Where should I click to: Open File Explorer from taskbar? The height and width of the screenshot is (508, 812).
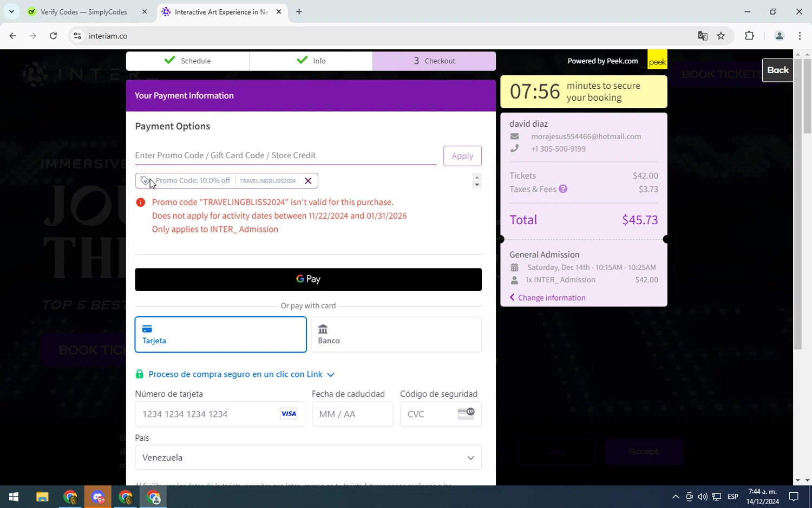[x=42, y=497]
